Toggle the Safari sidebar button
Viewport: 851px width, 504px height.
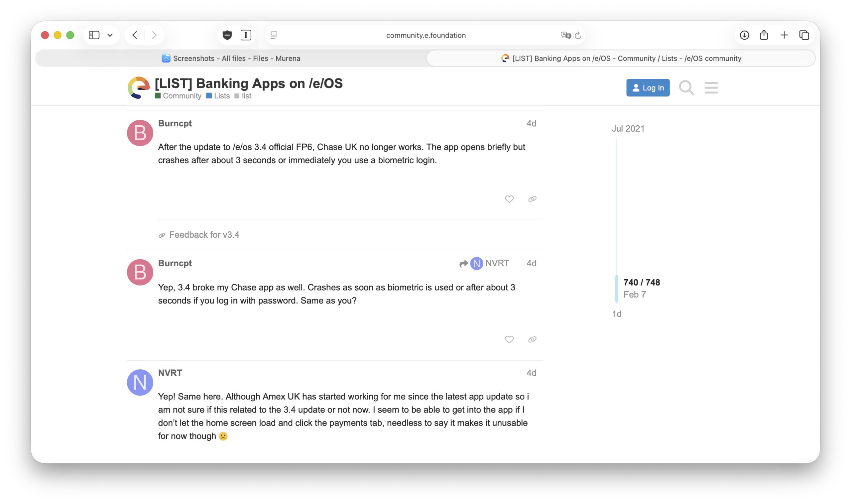pos(94,35)
